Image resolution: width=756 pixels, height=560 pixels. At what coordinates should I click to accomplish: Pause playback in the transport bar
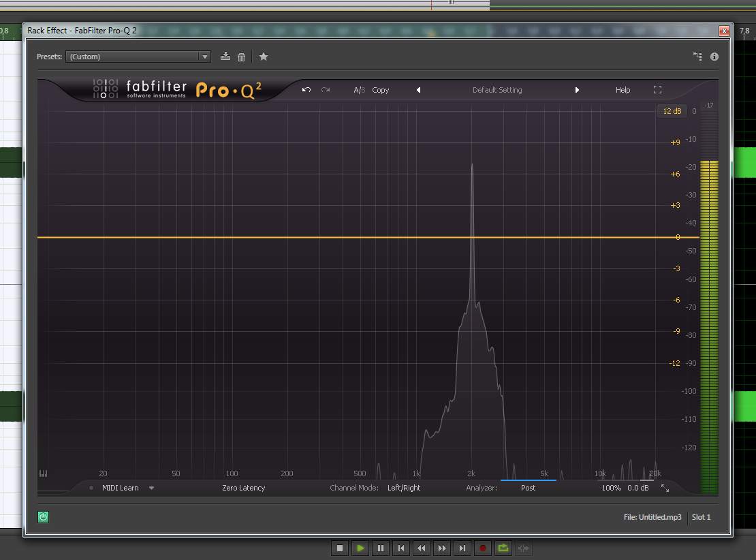(x=381, y=548)
